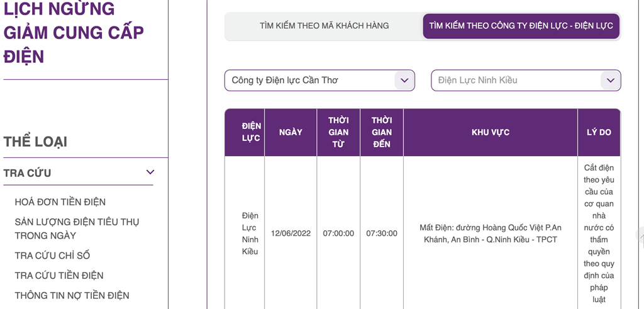Click the 07:30:00 end time cell
This screenshot has height=309, width=644.
pos(382,233)
